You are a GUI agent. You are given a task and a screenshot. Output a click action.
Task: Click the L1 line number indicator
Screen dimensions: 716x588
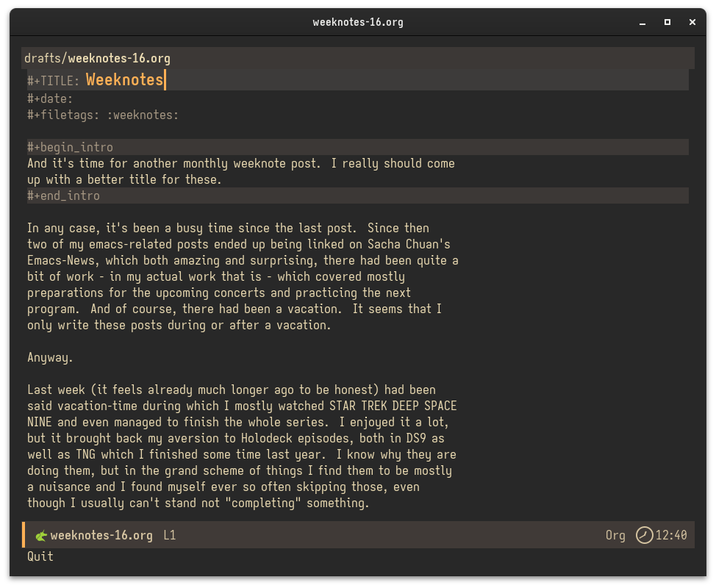click(170, 535)
